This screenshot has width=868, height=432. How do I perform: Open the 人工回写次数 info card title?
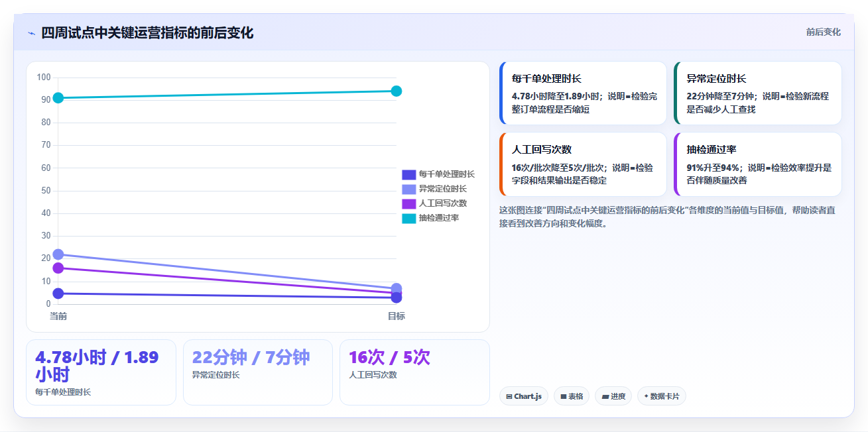click(542, 150)
